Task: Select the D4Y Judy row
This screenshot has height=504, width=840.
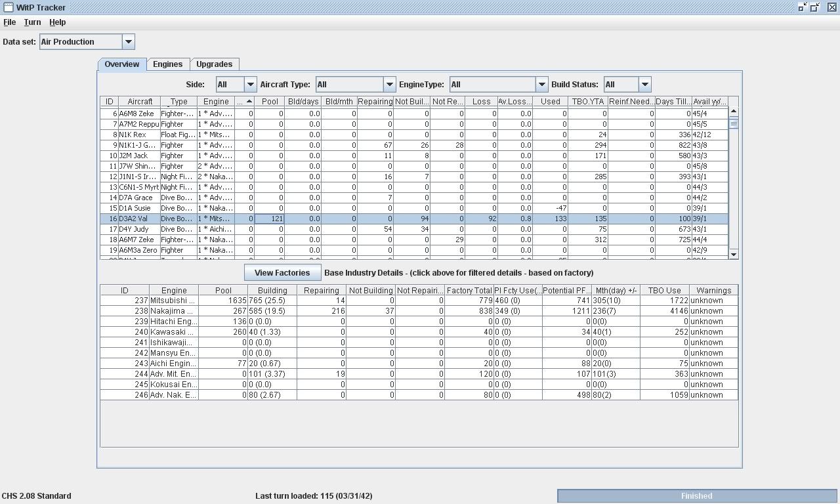Action: [x=414, y=229]
